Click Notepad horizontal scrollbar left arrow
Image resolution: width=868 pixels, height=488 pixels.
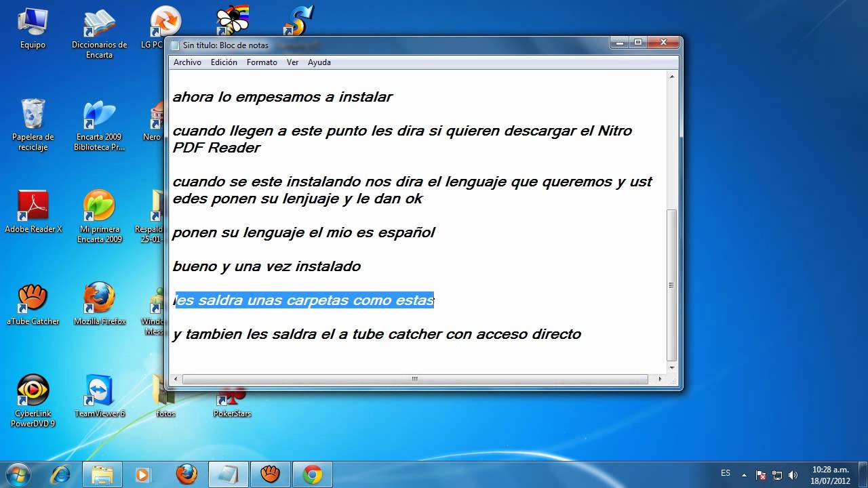point(176,379)
